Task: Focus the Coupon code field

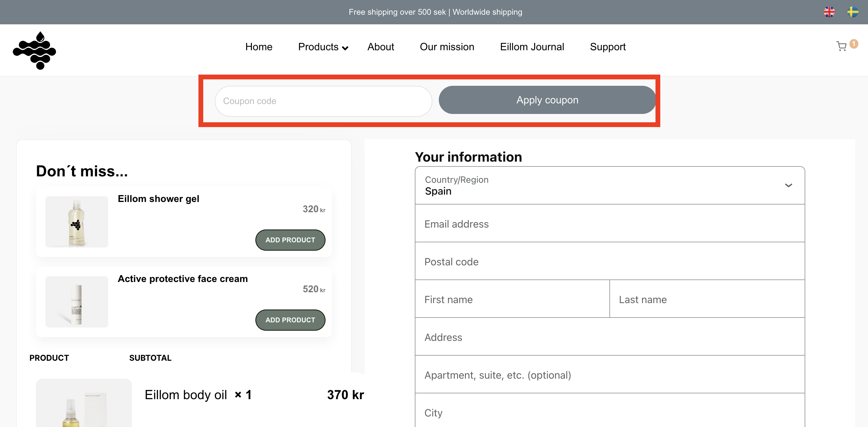Action: [x=323, y=101]
